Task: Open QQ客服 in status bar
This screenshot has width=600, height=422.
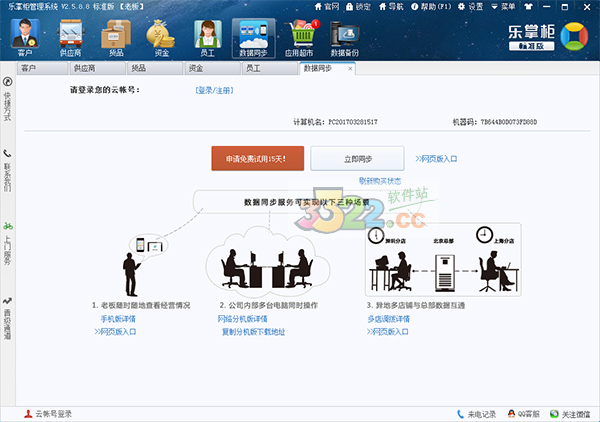Action: click(x=523, y=414)
